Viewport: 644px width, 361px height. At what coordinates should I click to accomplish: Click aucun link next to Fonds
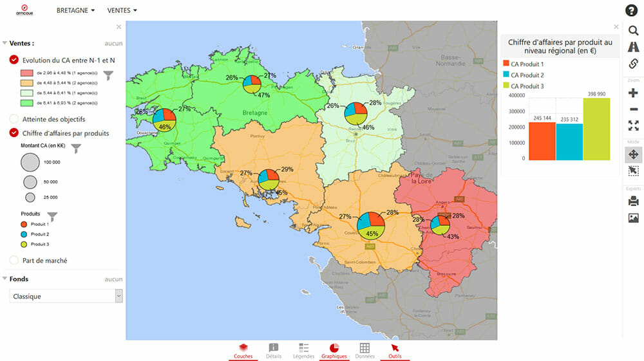pos(113,279)
